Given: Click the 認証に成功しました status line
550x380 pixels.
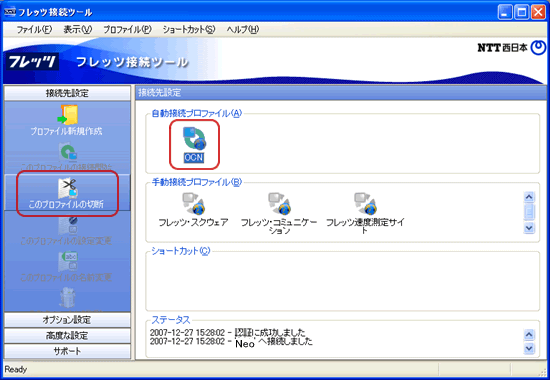Looking at the screenshot, I should tap(228, 332).
